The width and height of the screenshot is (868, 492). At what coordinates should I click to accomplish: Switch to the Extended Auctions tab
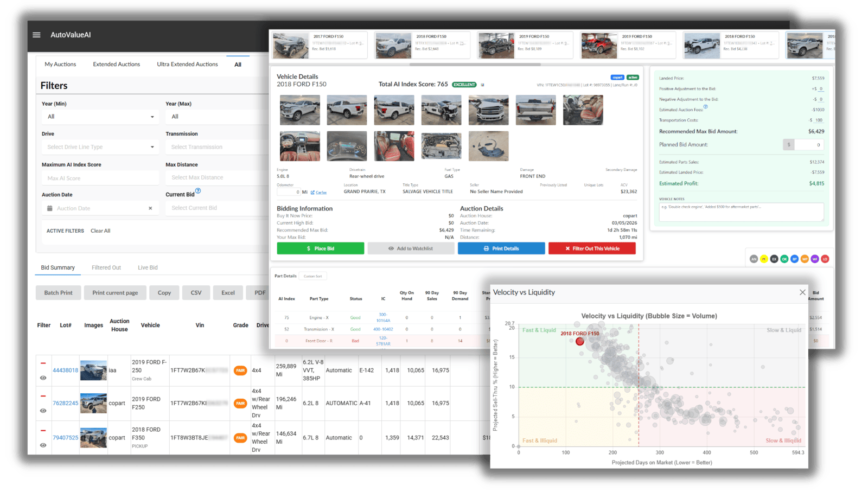(116, 64)
